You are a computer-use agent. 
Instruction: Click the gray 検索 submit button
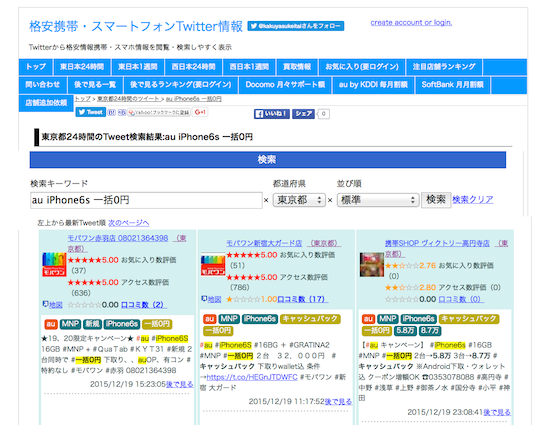tap(436, 200)
